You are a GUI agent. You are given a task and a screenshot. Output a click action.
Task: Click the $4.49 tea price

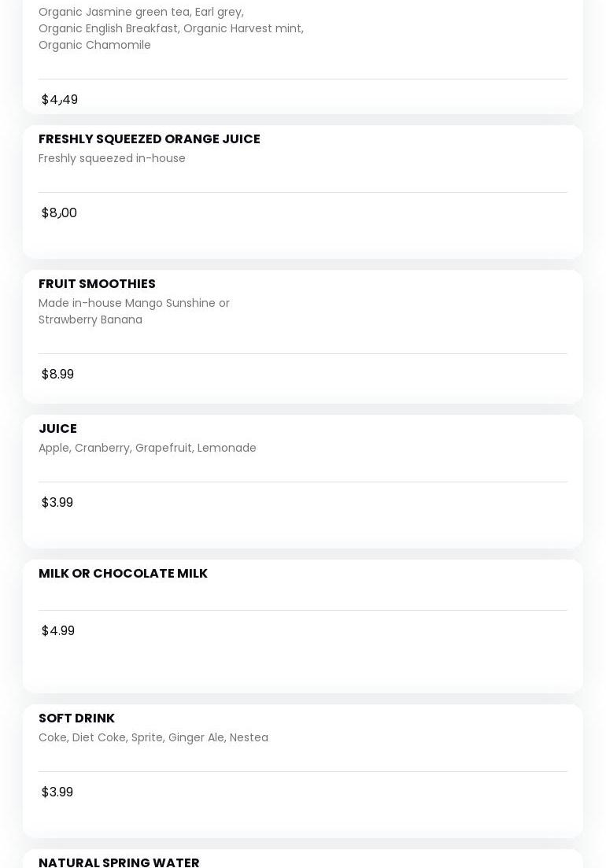pos(60,100)
